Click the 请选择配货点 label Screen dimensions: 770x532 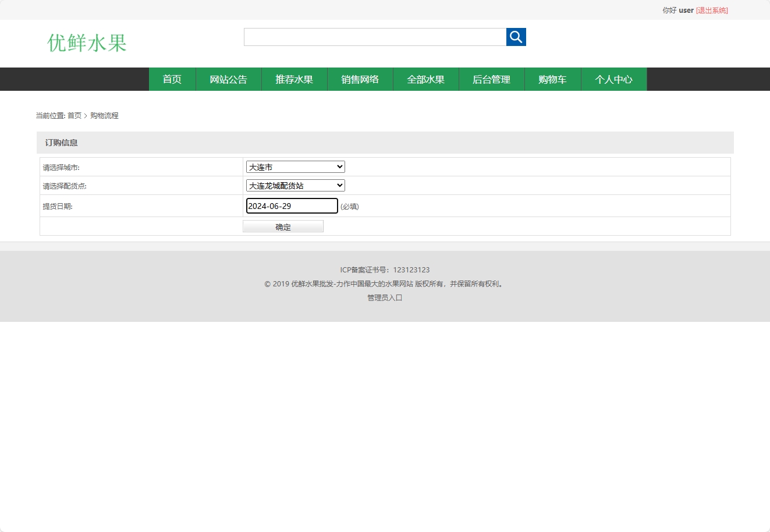[x=65, y=186]
